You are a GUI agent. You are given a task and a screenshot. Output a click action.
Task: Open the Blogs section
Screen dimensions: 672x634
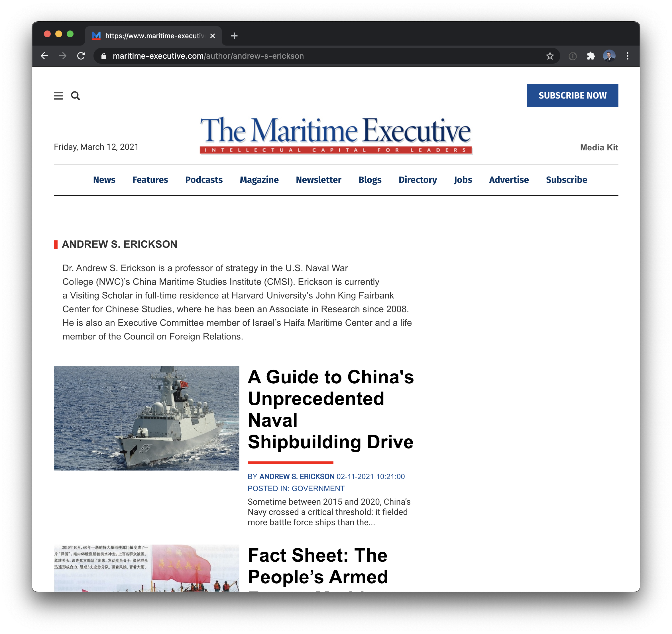pos(370,180)
